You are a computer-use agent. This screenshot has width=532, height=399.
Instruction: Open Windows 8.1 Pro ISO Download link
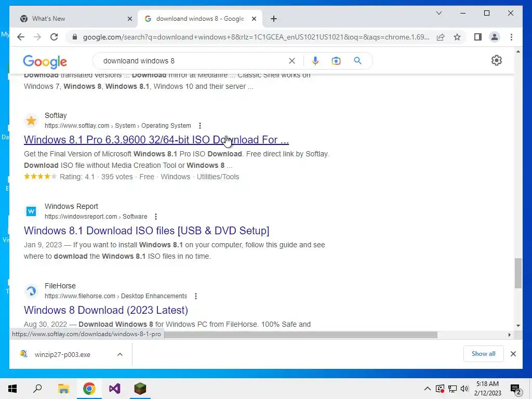click(156, 140)
